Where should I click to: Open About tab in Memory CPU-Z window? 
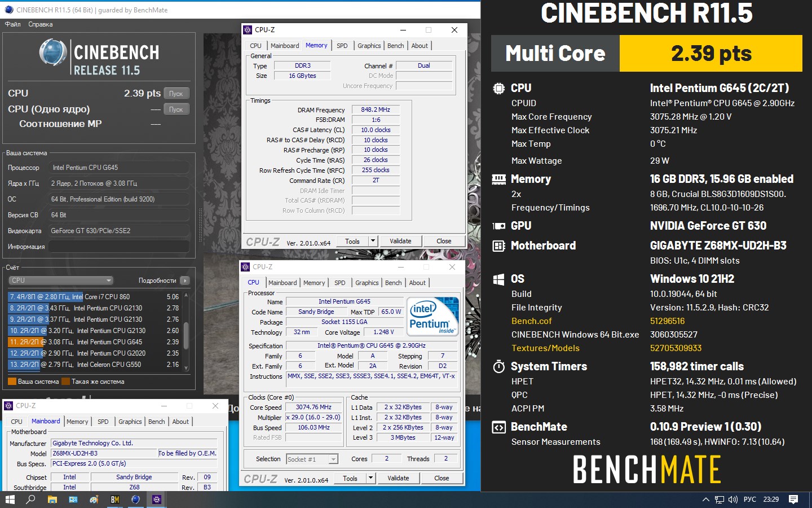click(x=420, y=46)
